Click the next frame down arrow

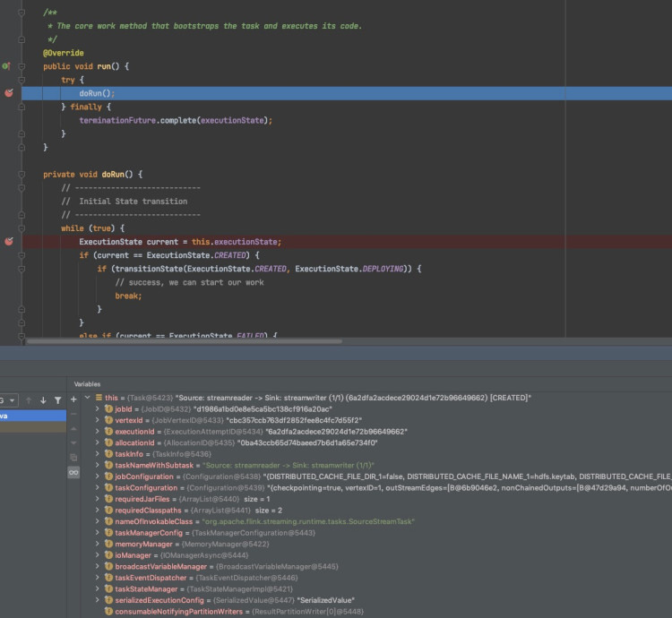click(x=43, y=400)
